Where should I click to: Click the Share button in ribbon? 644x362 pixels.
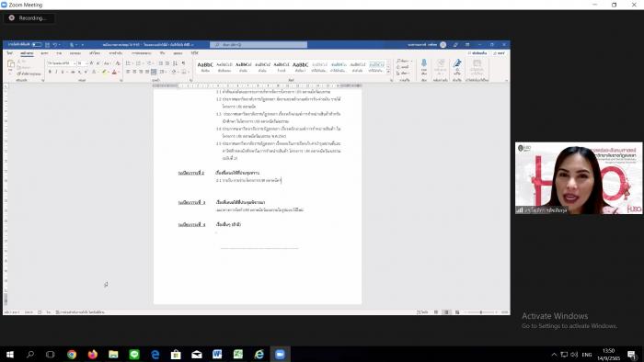point(500,53)
